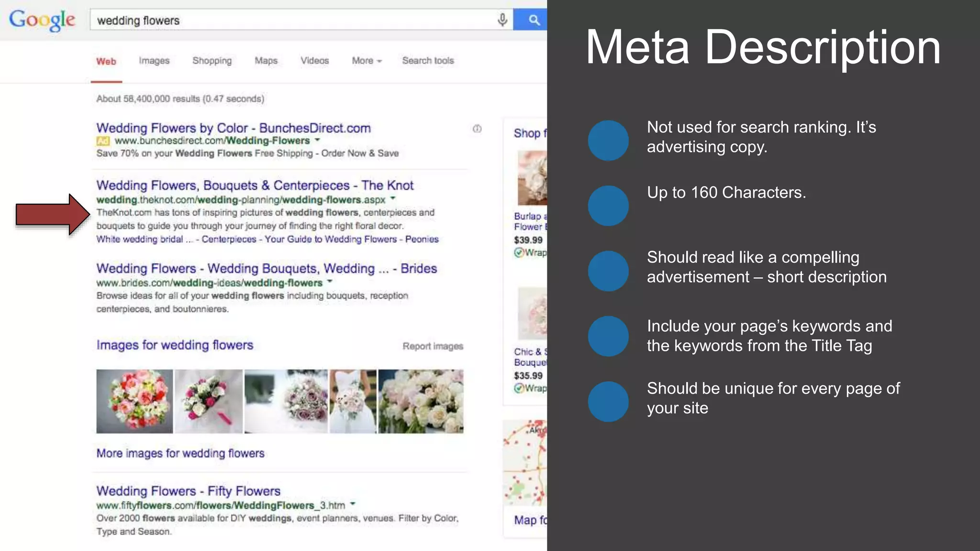Screen dimensions: 980x551
Task: Click the $39.99 price
Action: [x=528, y=240]
